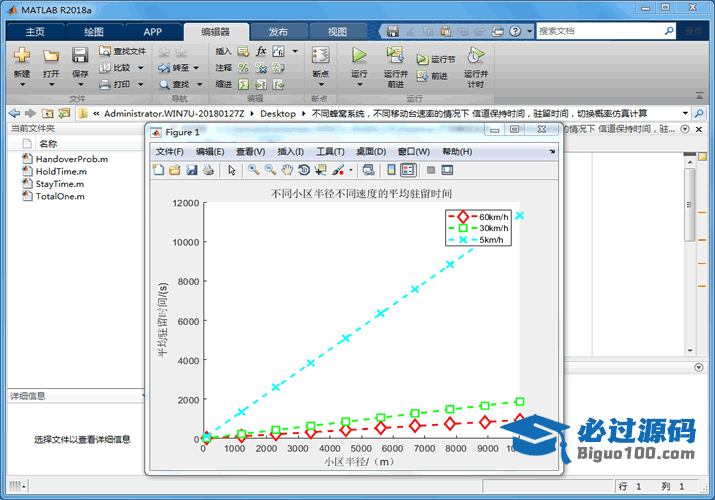Click the browse for folder icon
Viewport: 715px width, 500px height.
pyautogui.click(x=64, y=113)
